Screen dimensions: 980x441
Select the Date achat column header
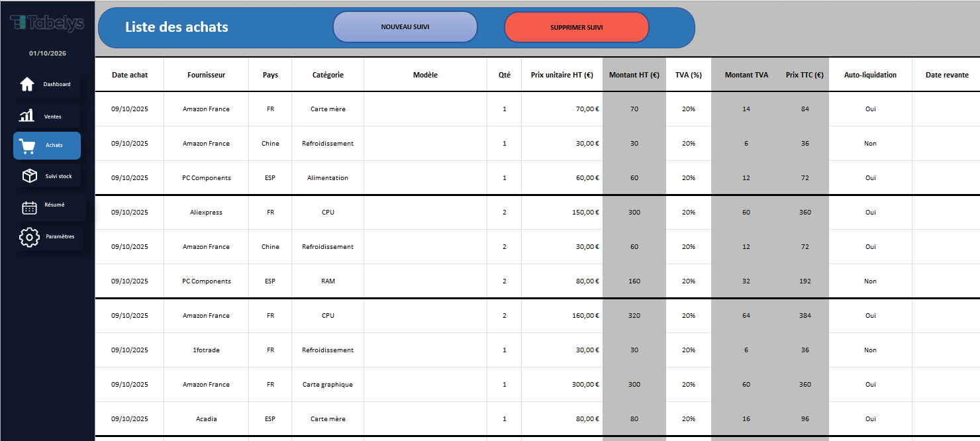pos(130,75)
